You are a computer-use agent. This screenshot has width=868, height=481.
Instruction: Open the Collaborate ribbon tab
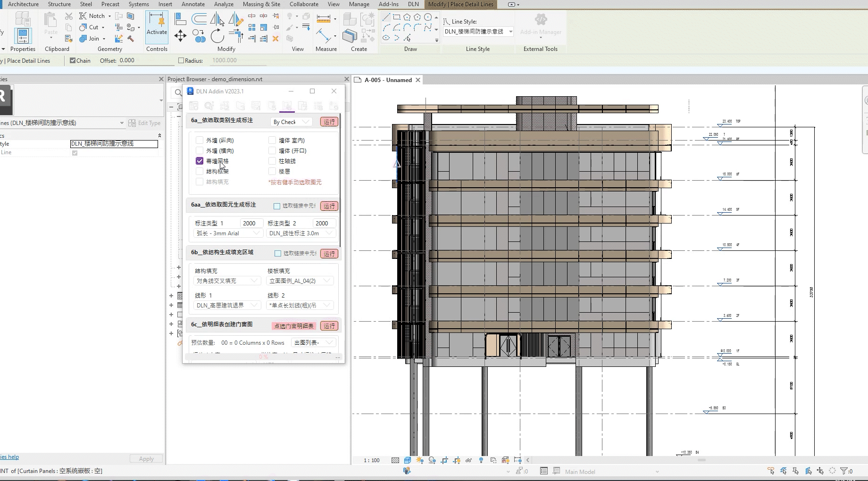[x=304, y=4]
